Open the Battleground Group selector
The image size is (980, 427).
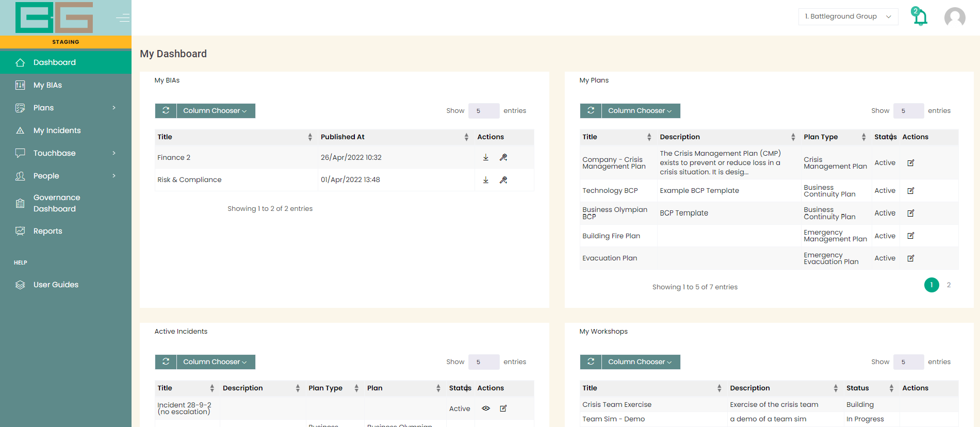pos(848,17)
